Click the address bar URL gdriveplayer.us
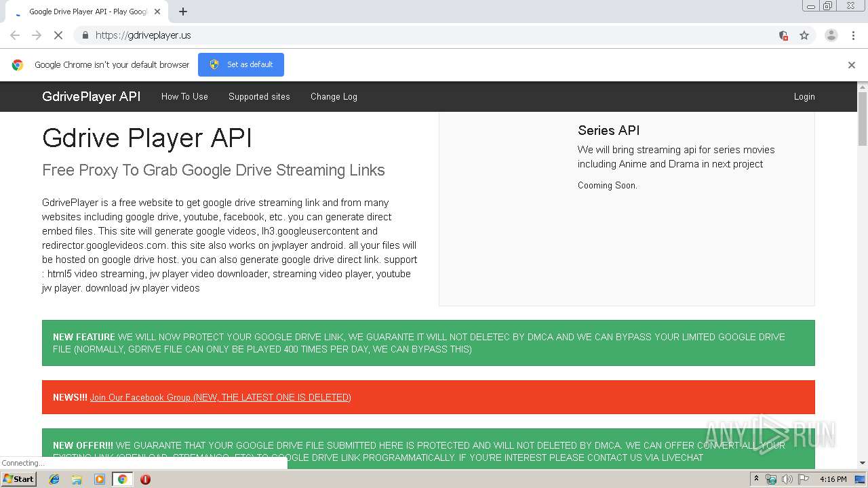Screen dimensions: 868x488 [143, 35]
